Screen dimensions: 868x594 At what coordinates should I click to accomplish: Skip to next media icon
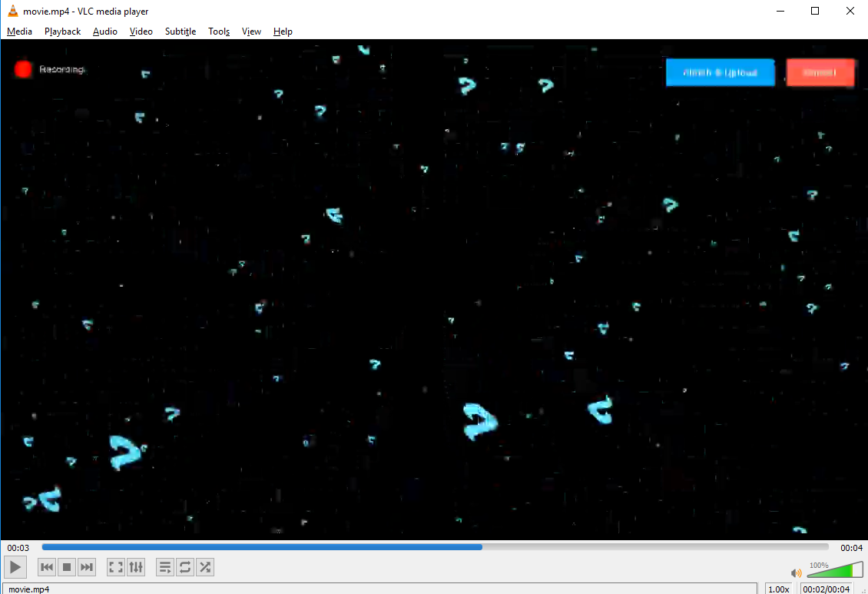pos(86,567)
